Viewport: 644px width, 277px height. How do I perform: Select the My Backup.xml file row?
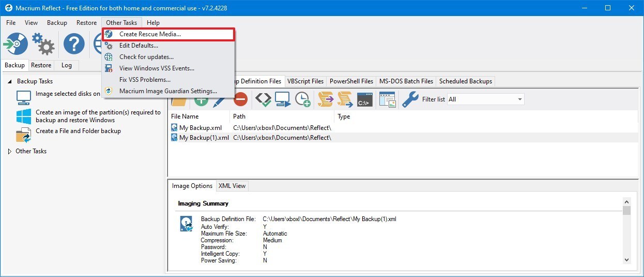[x=403, y=127]
